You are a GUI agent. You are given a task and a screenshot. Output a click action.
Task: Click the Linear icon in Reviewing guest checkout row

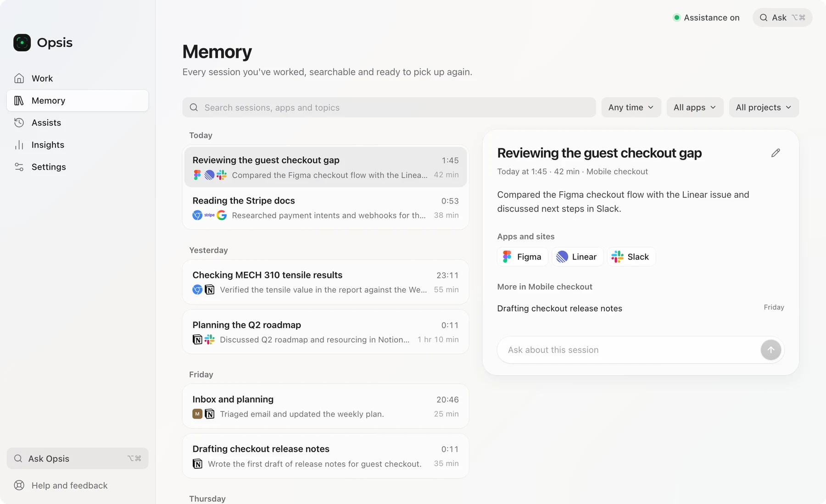(x=209, y=175)
